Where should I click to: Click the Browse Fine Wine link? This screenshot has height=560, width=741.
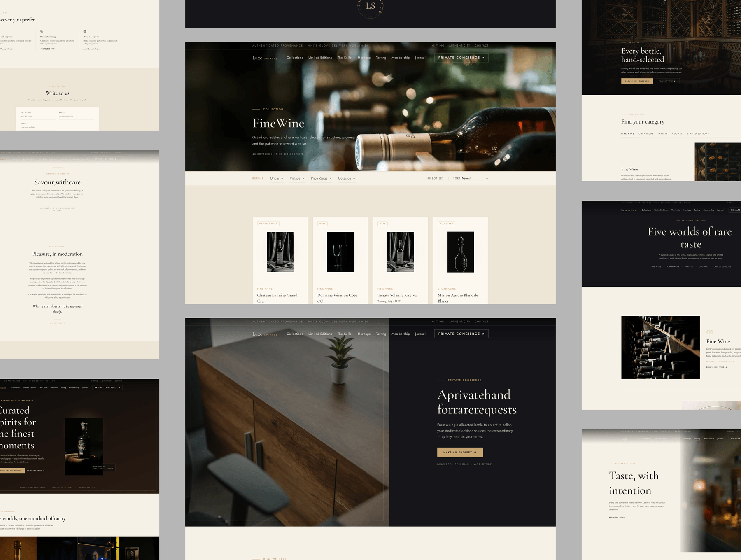[717, 367]
